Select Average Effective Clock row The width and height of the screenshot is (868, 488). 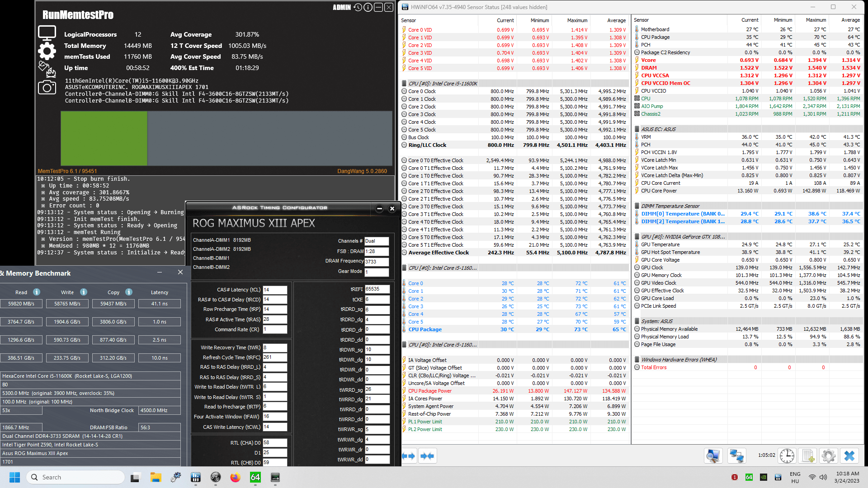515,253
